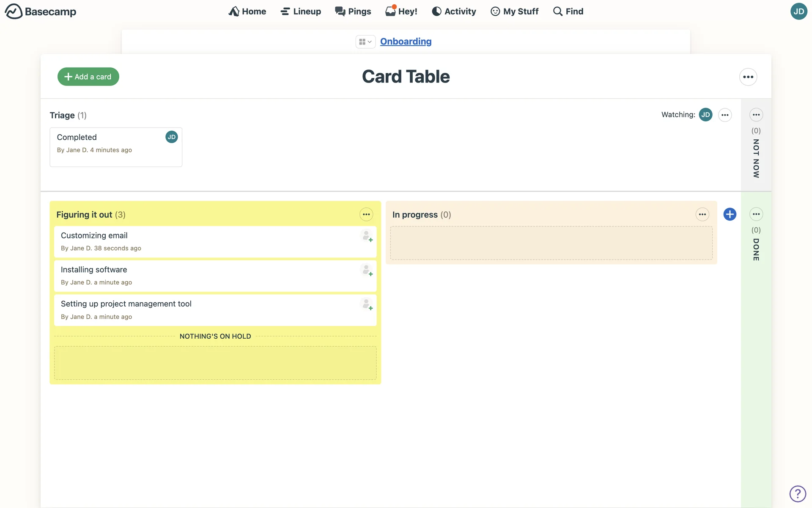Screen dimensions: 812x508
Task: Open Card Table main options menu
Action: point(748,77)
